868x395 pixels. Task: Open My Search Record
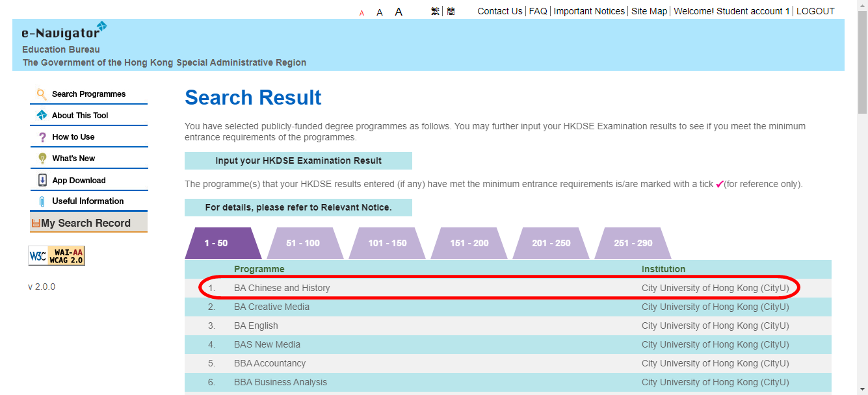point(88,222)
